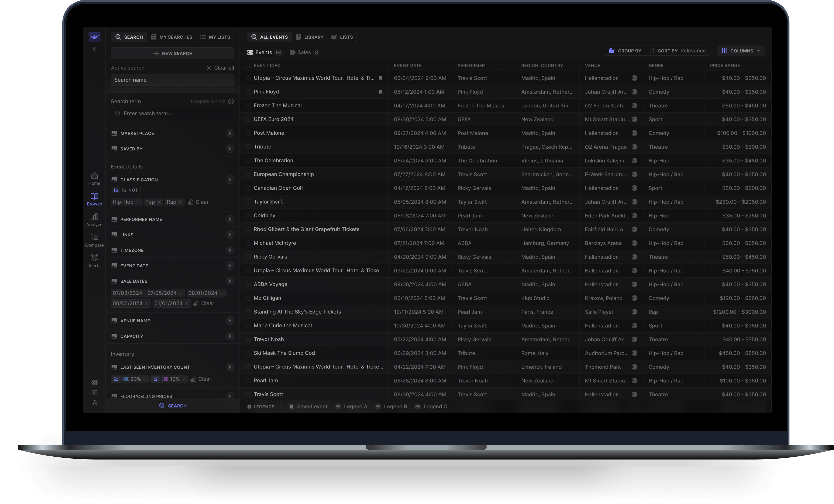Click New Search button
The height and width of the screenshot is (504, 834).
(x=173, y=53)
